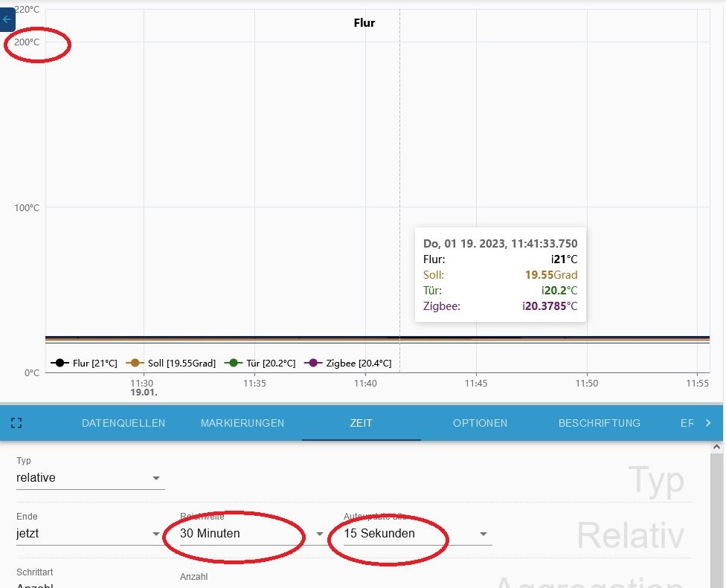Click the 11:40 time axis label
The height and width of the screenshot is (588, 726).
click(x=365, y=383)
